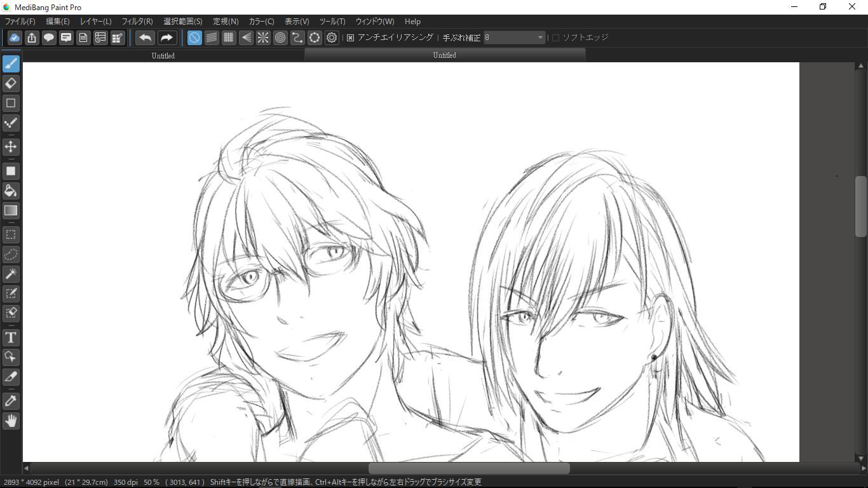The width and height of the screenshot is (868, 488).
Task: Select the Eyedropper tool
Action: (11, 401)
